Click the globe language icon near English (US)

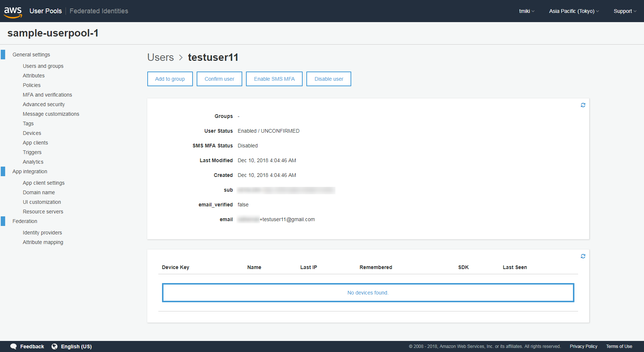[x=54, y=346]
